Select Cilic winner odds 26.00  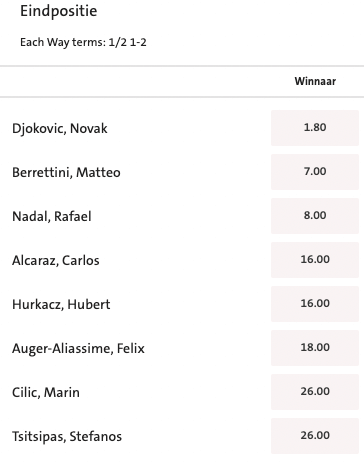pos(315,392)
